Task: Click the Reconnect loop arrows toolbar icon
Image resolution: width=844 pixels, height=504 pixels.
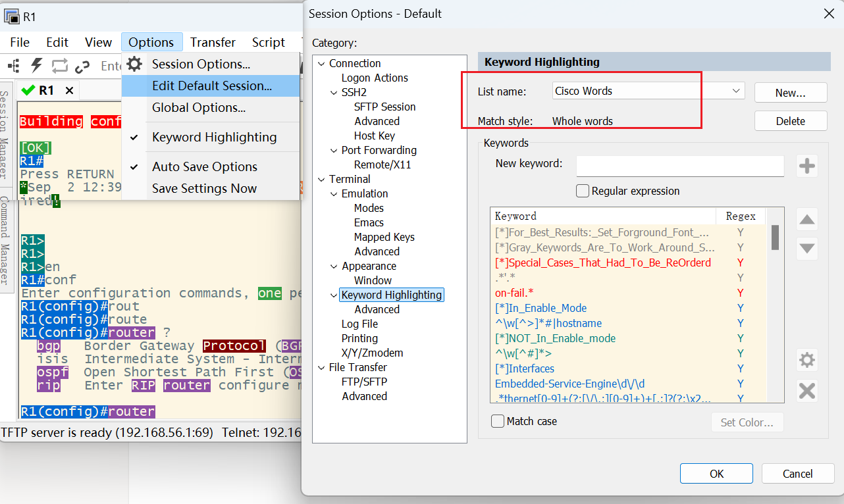Action: pos(59,65)
